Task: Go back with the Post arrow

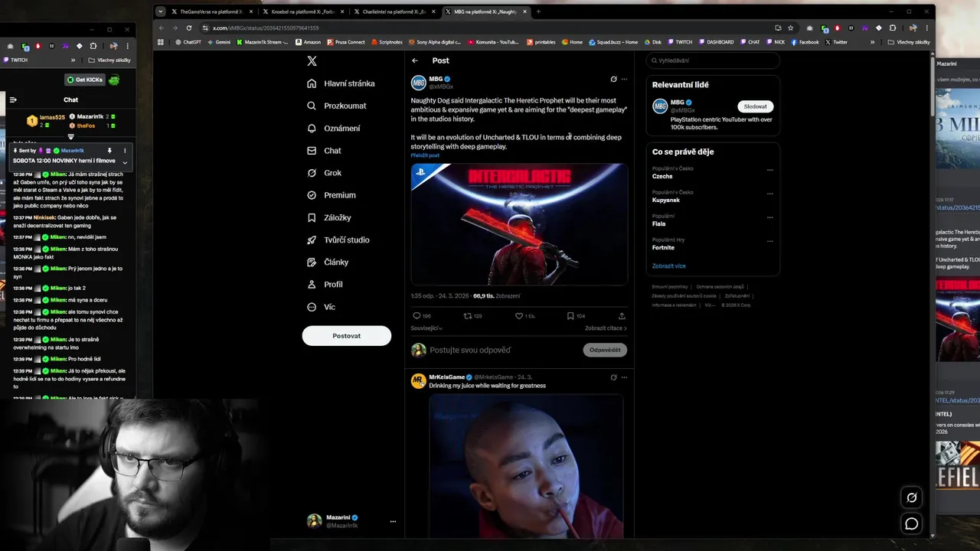Action: pos(415,60)
